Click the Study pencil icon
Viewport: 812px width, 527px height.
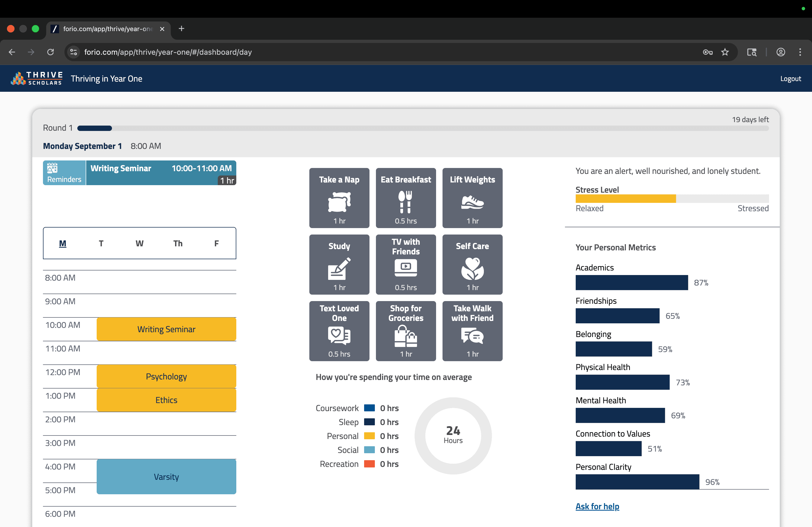(x=339, y=268)
